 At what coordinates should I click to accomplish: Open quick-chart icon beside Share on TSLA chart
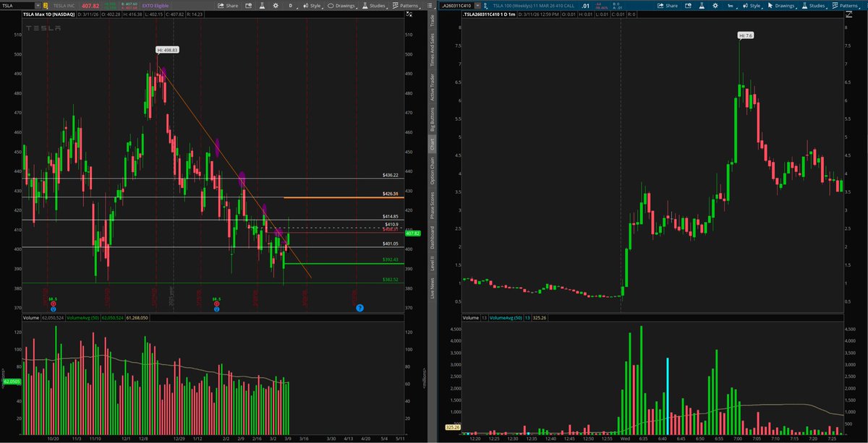point(248,6)
